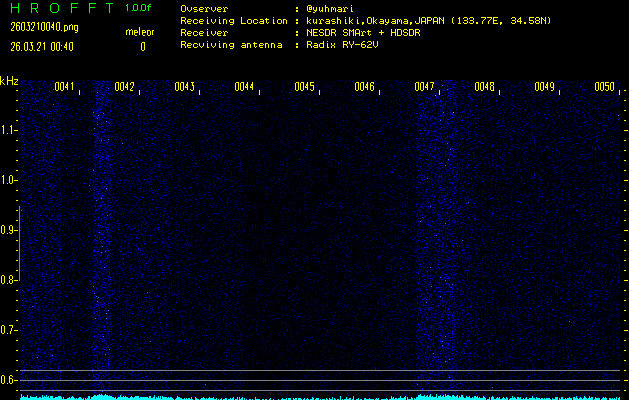
Task: Click the 0042 time marker
Action: [x=124, y=87]
